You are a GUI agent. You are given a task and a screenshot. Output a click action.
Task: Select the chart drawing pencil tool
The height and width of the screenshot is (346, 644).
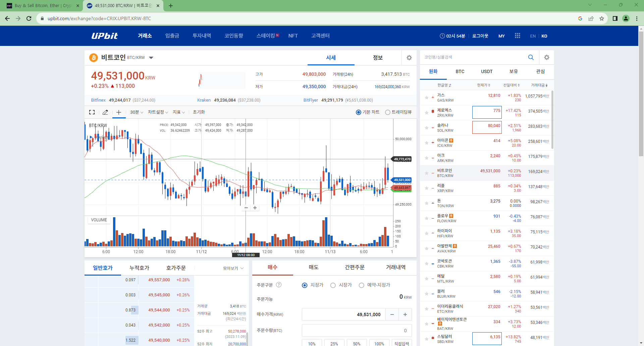pos(105,112)
